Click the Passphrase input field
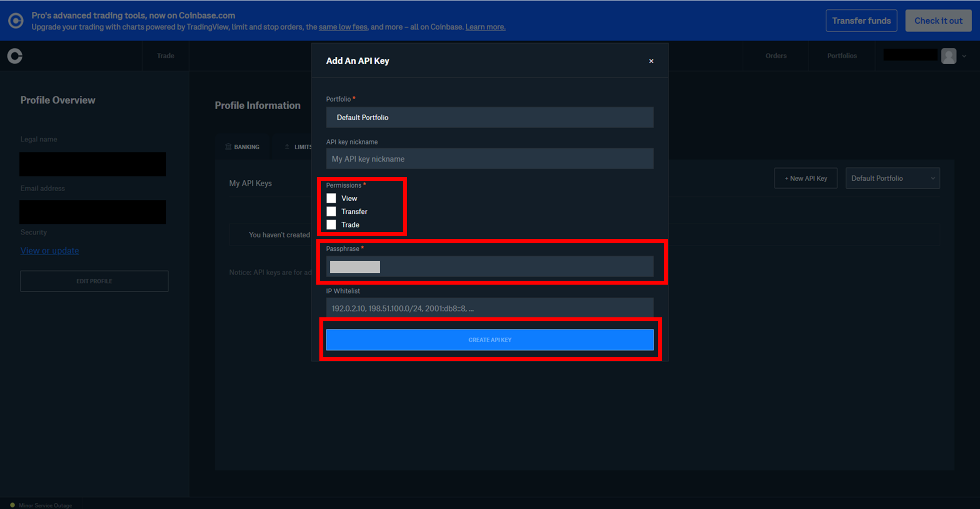980x509 pixels. pyautogui.click(x=490, y=266)
